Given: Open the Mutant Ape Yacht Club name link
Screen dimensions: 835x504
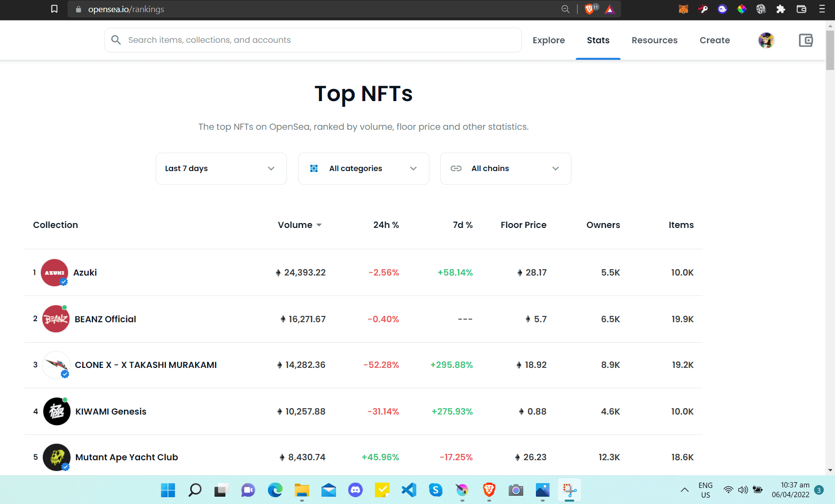Looking at the screenshot, I should click(x=127, y=457).
